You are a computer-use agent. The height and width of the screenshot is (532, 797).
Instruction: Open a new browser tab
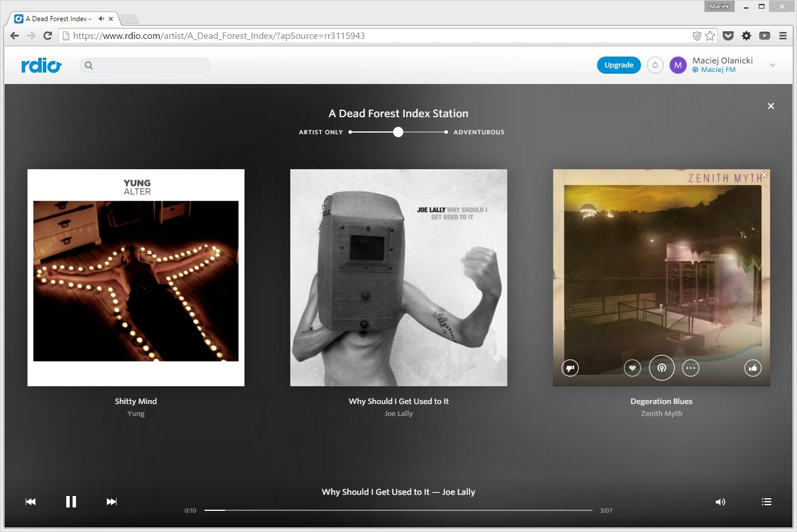tap(129, 19)
